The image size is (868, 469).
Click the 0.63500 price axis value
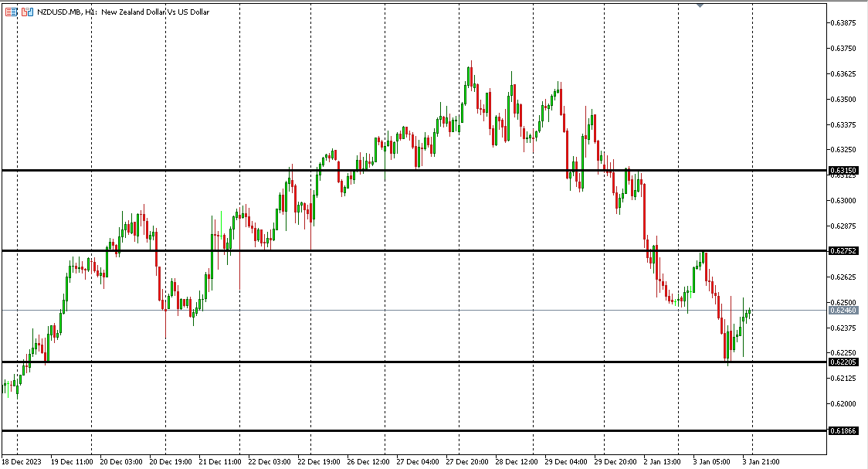point(843,99)
